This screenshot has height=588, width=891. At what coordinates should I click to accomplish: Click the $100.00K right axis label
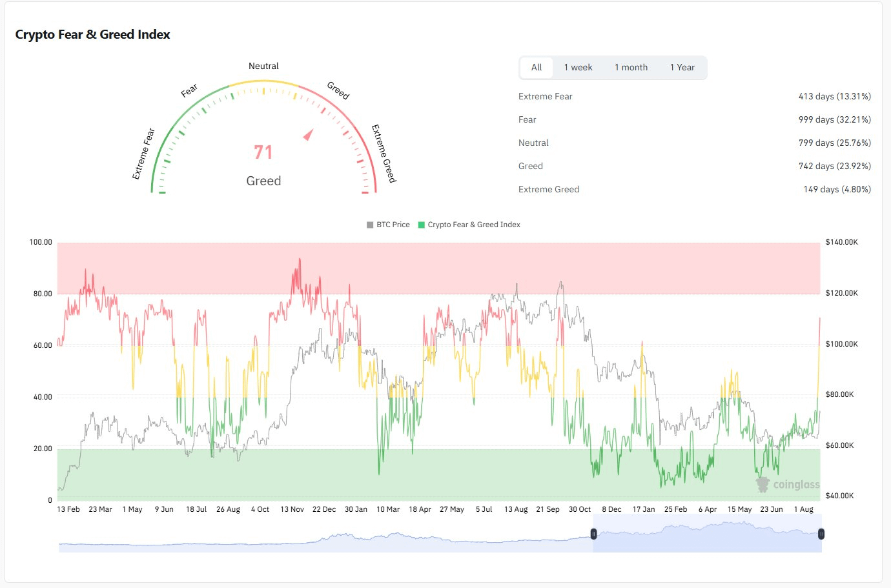[841, 344]
